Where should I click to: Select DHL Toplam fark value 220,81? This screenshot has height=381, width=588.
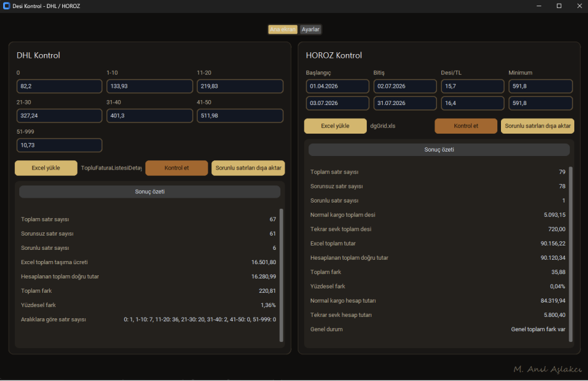click(267, 291)
